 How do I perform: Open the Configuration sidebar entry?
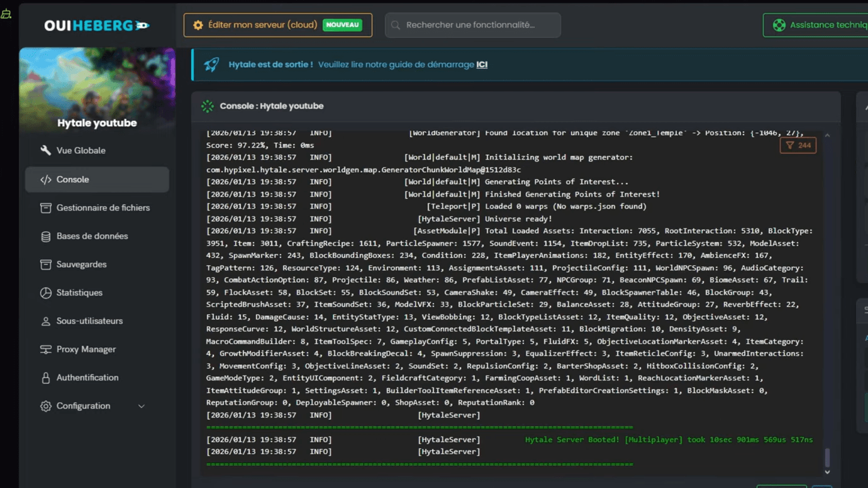[83, 406]
